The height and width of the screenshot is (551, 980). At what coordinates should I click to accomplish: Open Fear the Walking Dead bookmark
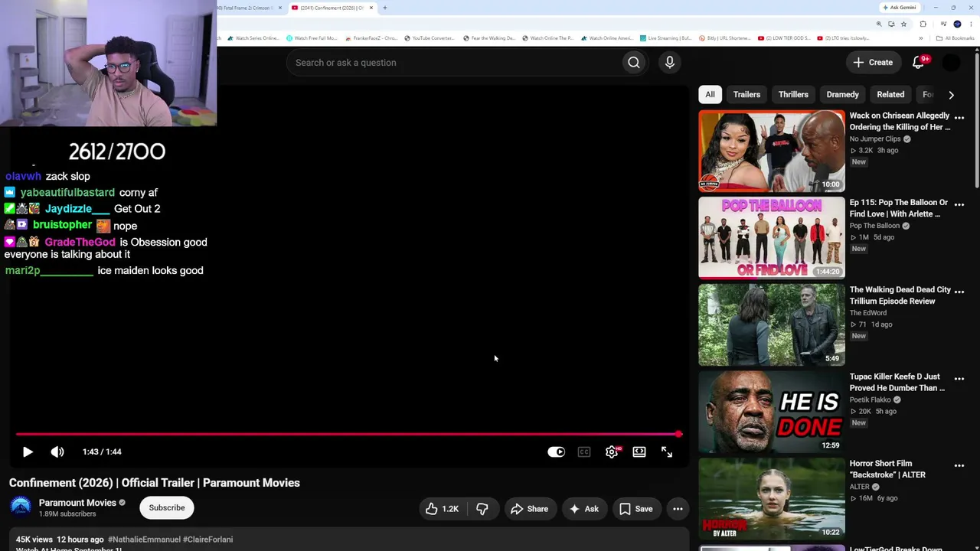[x=489, y=38]
